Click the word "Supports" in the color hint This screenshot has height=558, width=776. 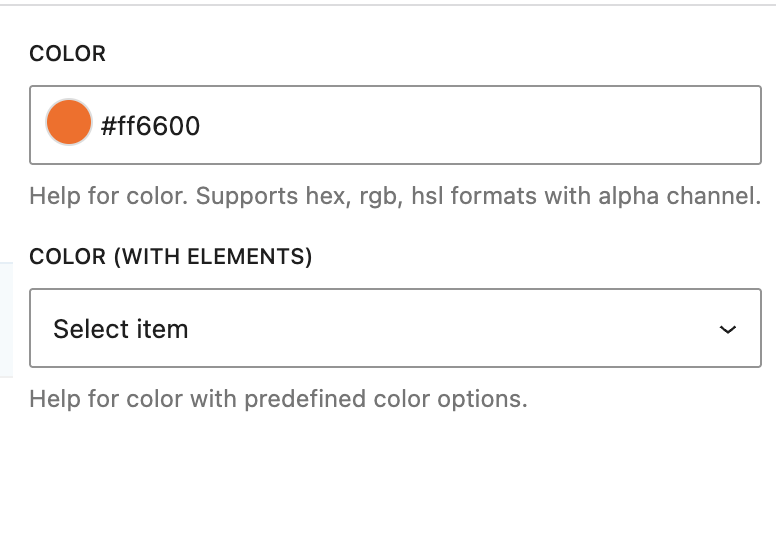240,195
